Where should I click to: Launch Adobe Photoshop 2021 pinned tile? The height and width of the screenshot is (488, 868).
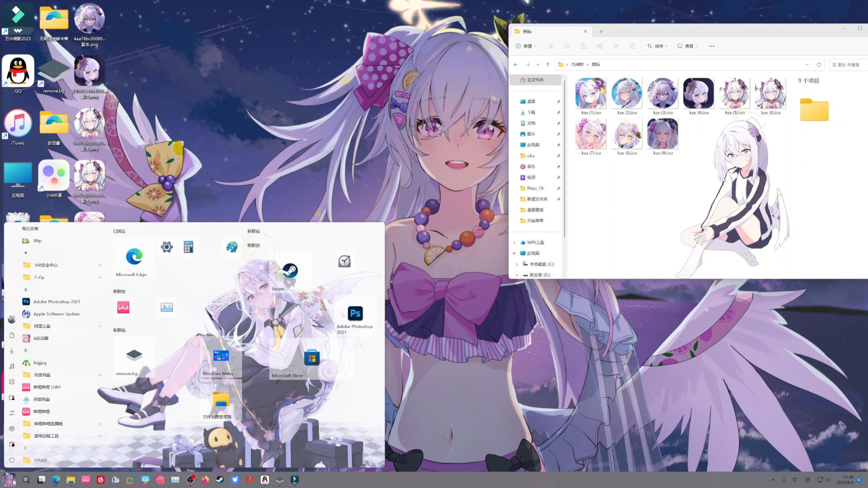click(355, 314)
